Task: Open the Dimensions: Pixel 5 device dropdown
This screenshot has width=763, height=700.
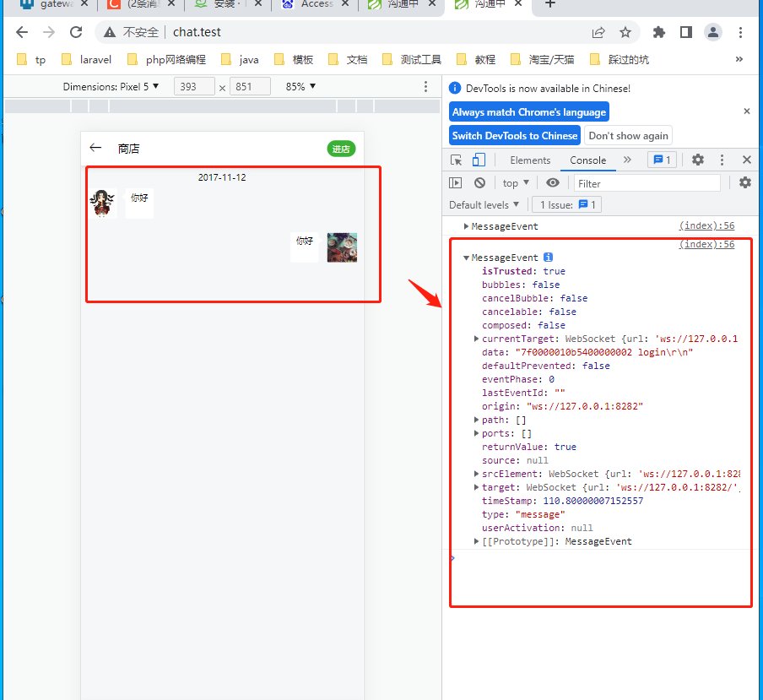Action: [111, 86]
